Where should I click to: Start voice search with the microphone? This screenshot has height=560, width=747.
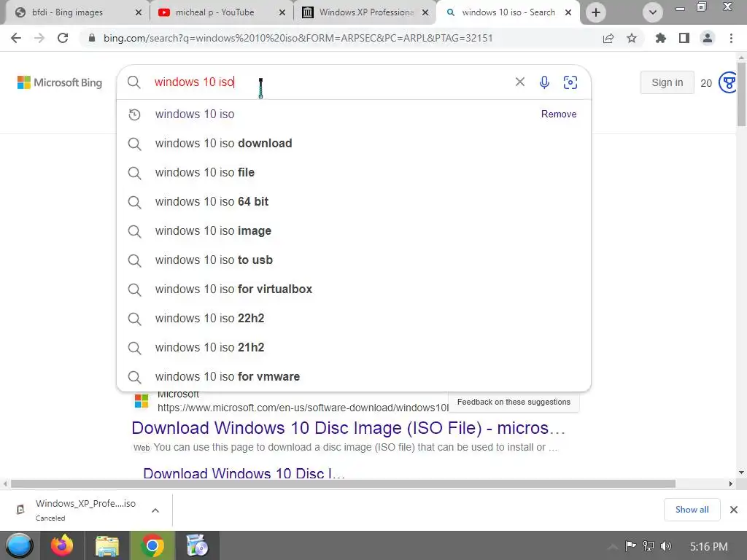coord(544,82)
